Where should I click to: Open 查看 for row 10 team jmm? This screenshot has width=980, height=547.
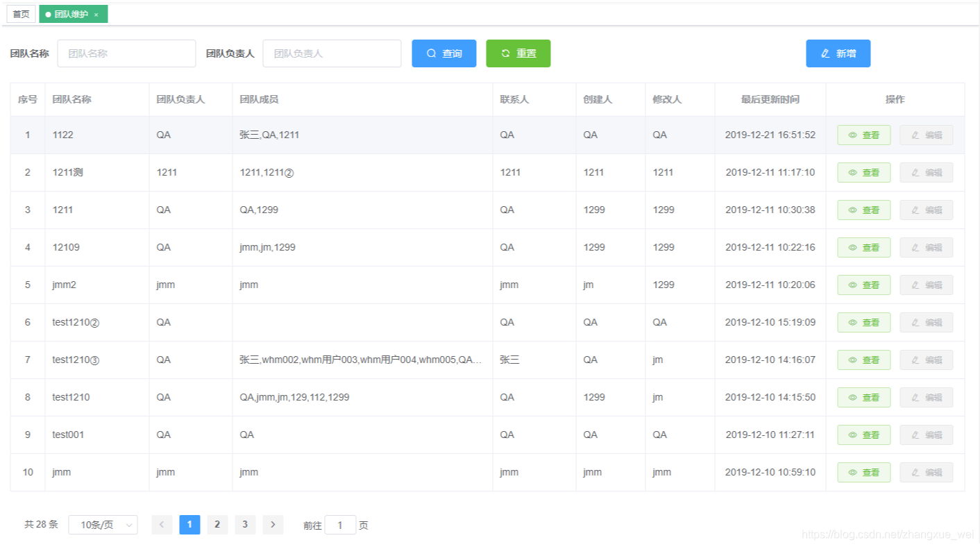[x=864, y=473]
